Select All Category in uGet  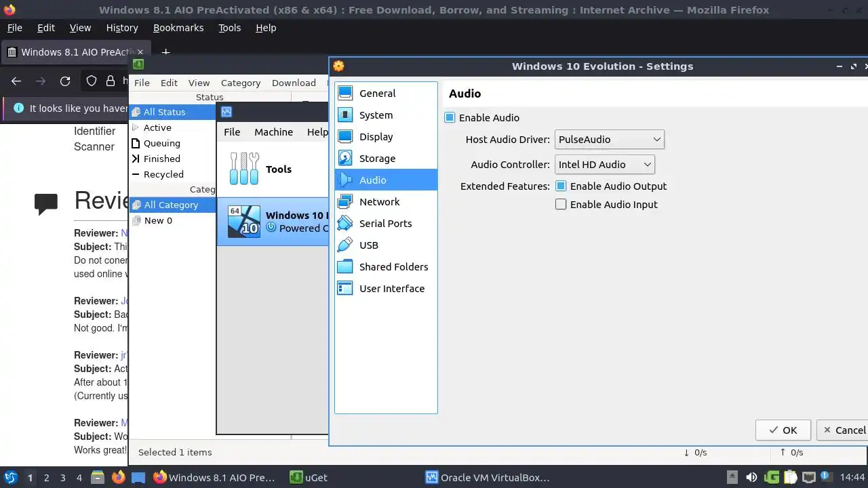pos(173,205)
